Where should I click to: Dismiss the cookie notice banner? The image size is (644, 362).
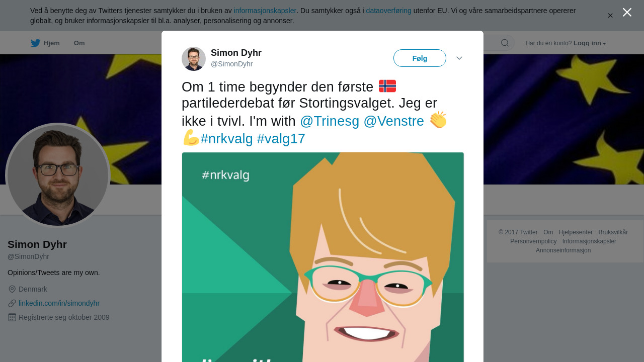[610, 16]
